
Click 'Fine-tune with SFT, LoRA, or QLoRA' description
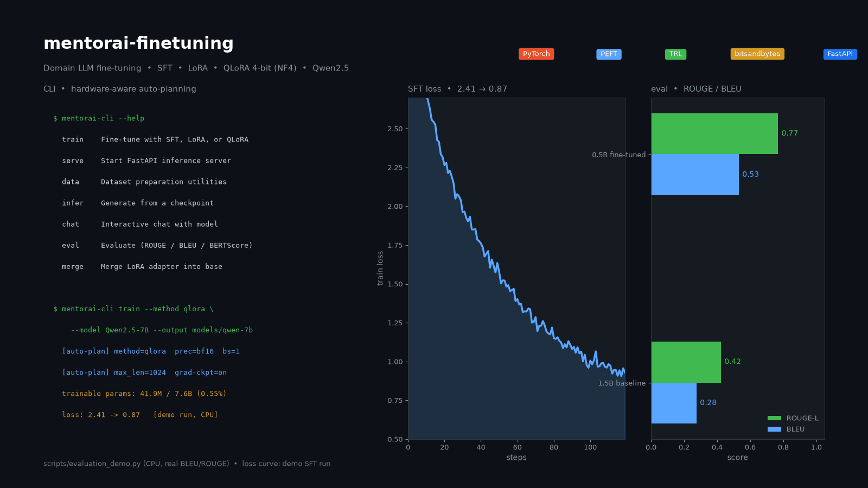pos(175,139)
